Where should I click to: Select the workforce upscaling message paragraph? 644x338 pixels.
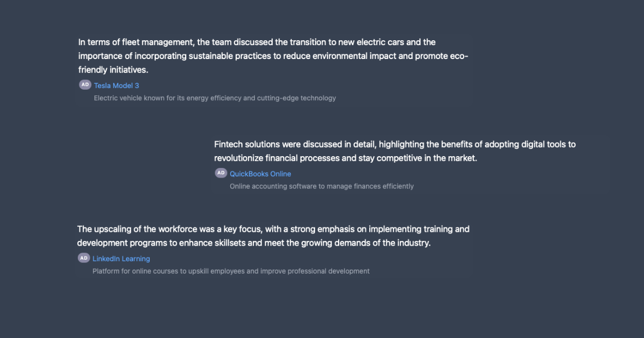tap(273, 236)
